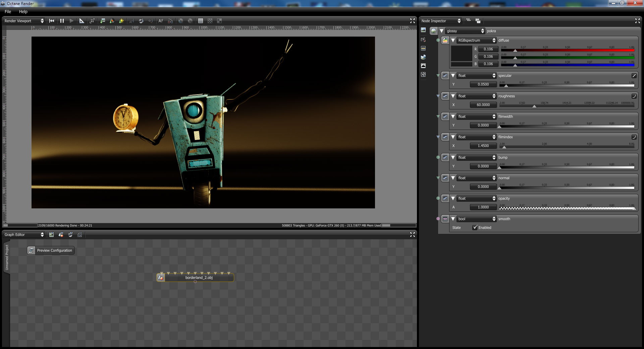The image size is (644, 349).
Task: Toggle camera sphere visibility icon in Graph Editor
Action: (70, 235)
